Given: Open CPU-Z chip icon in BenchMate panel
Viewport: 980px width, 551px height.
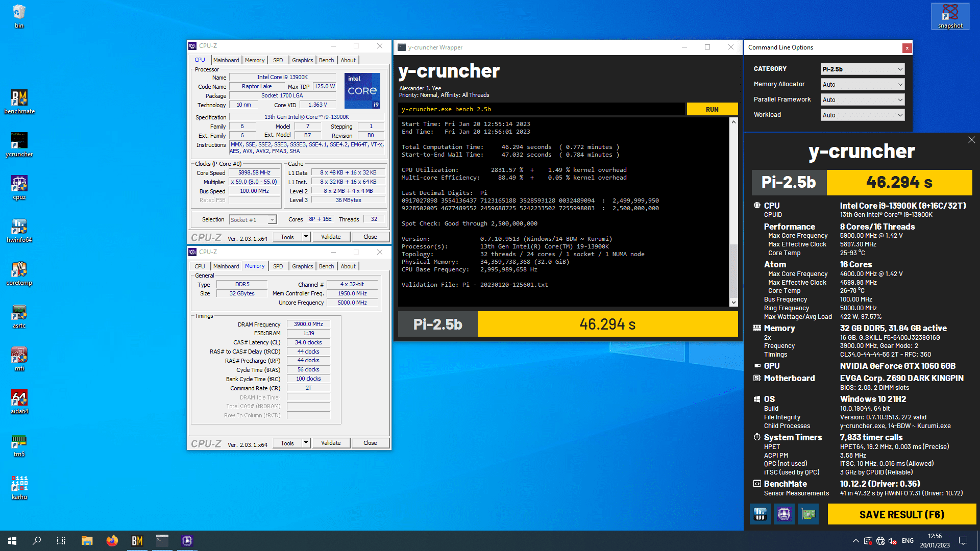Looking at the screenshot, I should [x=784, y=514].
